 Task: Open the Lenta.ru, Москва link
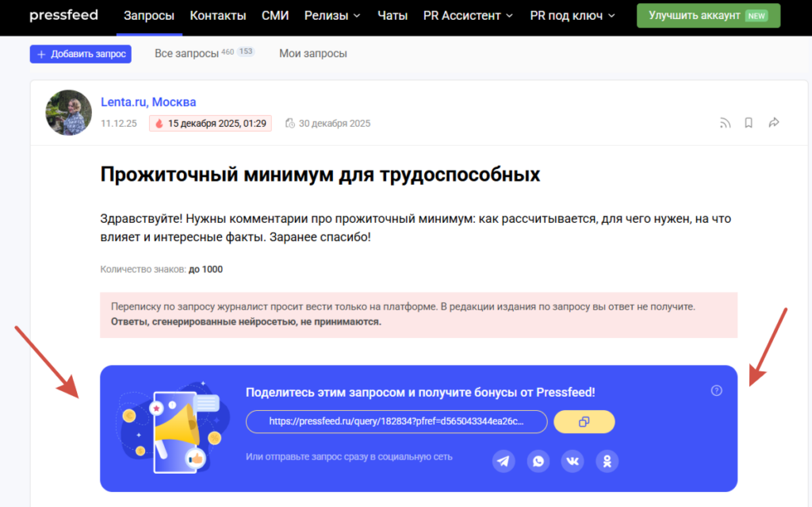coord(148,102)
